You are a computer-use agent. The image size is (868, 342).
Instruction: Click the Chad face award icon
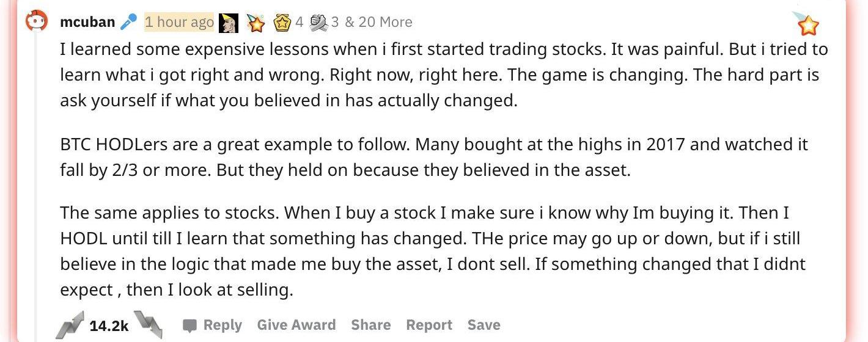pos(228,23)
